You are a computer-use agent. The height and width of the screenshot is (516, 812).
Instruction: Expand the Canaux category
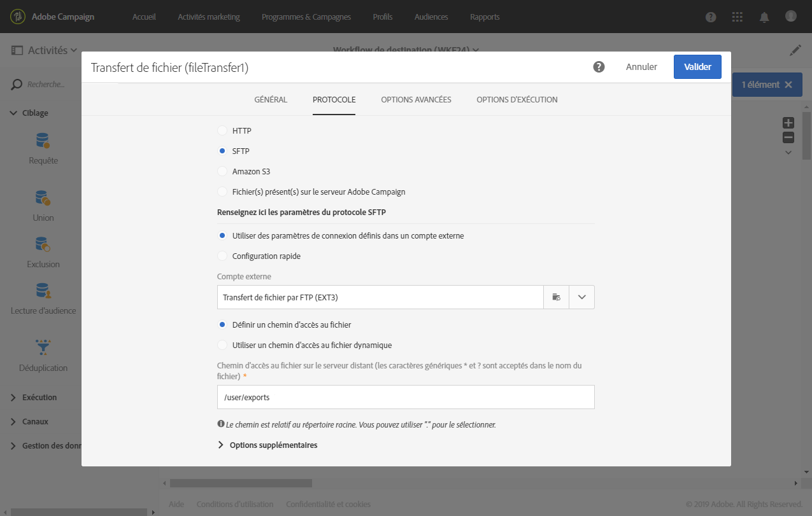[x=14, y=422]
